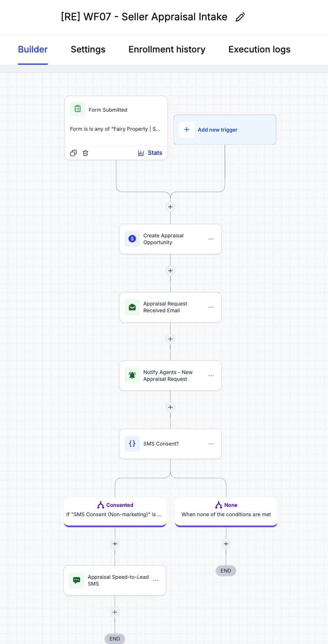
Task: Open the menu for Appraisal Speed-to-Lead SMS
Action: 156,581
